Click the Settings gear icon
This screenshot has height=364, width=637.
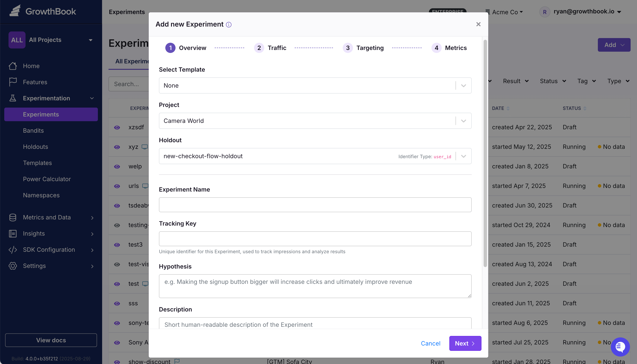coord(13,266)
